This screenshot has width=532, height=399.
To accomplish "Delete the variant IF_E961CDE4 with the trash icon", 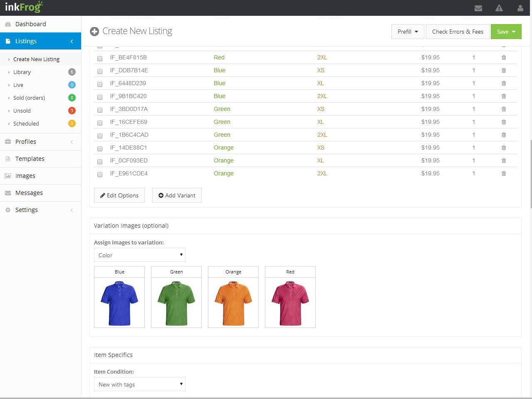I will [503, 173].
